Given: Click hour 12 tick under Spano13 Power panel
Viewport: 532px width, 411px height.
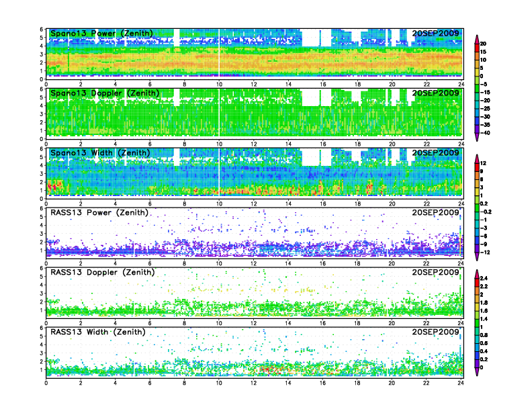Looking at the screenshot, I should (x=254, y=85).
